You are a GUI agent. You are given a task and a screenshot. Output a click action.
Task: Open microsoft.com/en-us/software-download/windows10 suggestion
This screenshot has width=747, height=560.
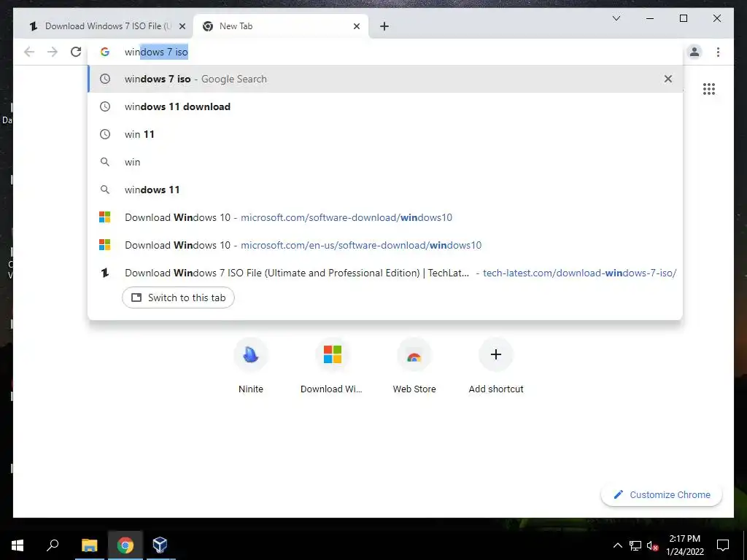(385, 245)
